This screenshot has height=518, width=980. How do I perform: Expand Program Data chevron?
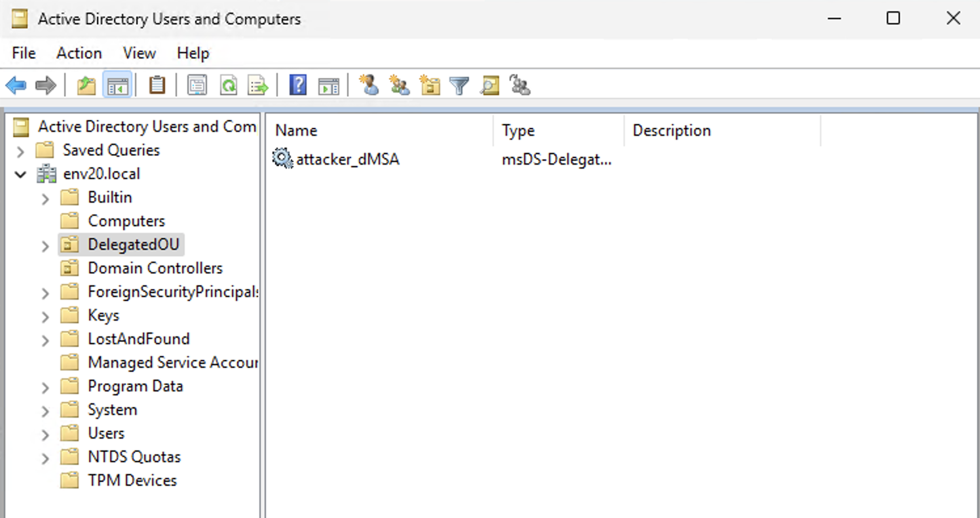point(45,388)
